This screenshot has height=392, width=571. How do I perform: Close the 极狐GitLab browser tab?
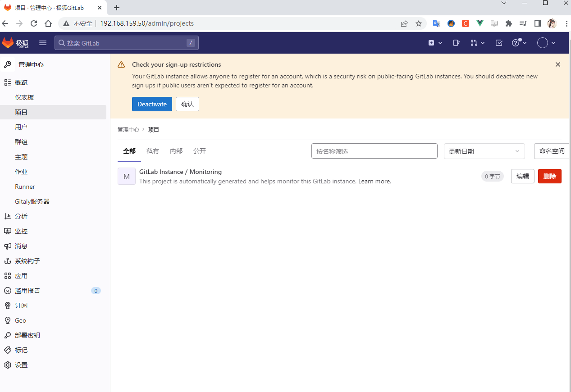coord(100,8)
